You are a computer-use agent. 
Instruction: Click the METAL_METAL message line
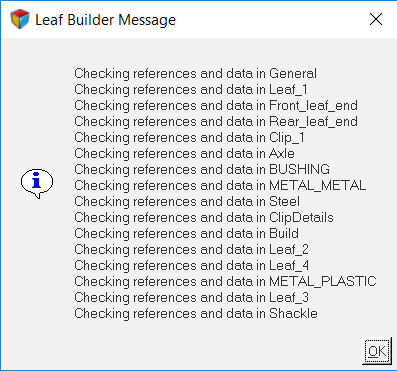(220, 185)
